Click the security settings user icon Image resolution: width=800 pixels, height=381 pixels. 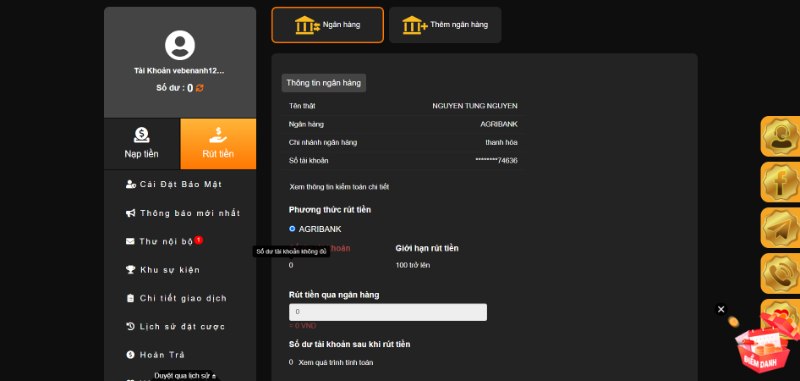coord(131,184)
